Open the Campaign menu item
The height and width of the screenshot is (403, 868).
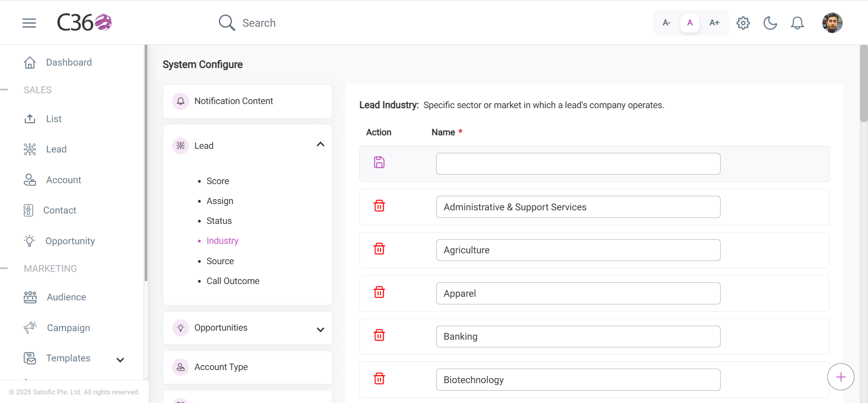click(x=69, y=328)
